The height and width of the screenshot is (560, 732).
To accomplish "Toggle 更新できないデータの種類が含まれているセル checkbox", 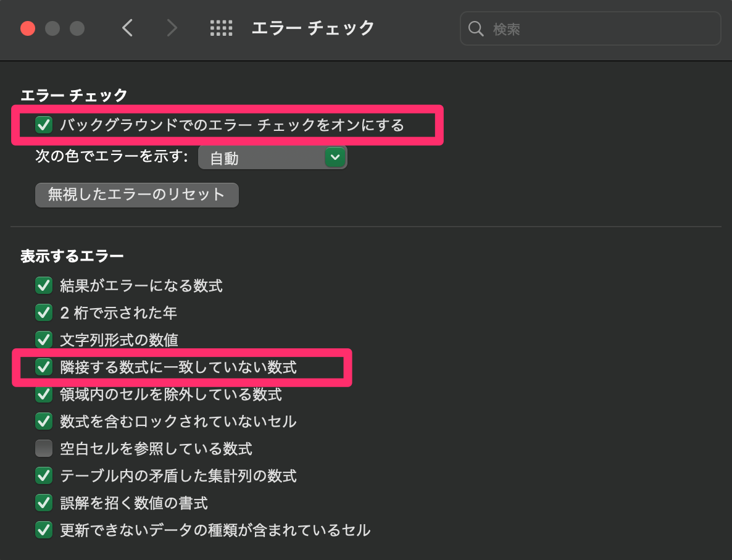I will [x=44, y=530].
